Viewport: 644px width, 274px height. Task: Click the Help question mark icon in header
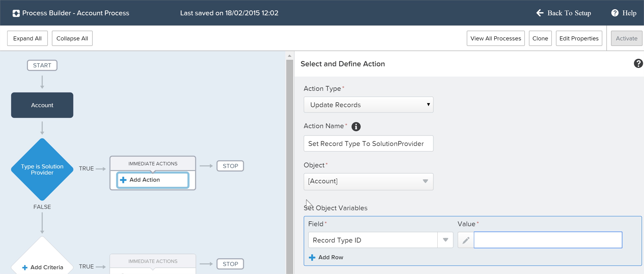point(615,13)
